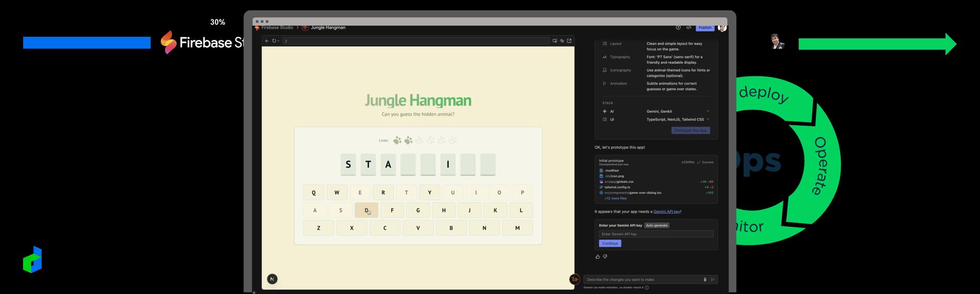Expand the reload options chevron
980x294 pixels.
tap(278, 41)
